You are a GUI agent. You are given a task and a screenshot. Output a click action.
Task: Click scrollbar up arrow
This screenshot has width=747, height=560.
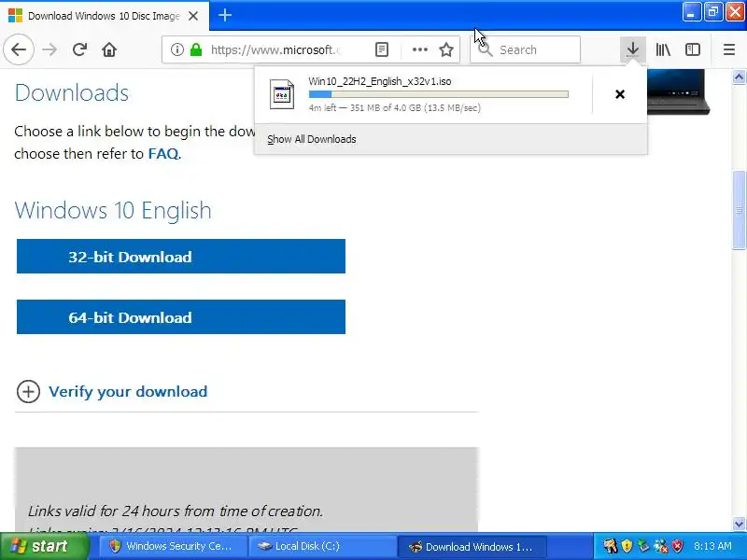pyautogui.click(x=739, y=77)
